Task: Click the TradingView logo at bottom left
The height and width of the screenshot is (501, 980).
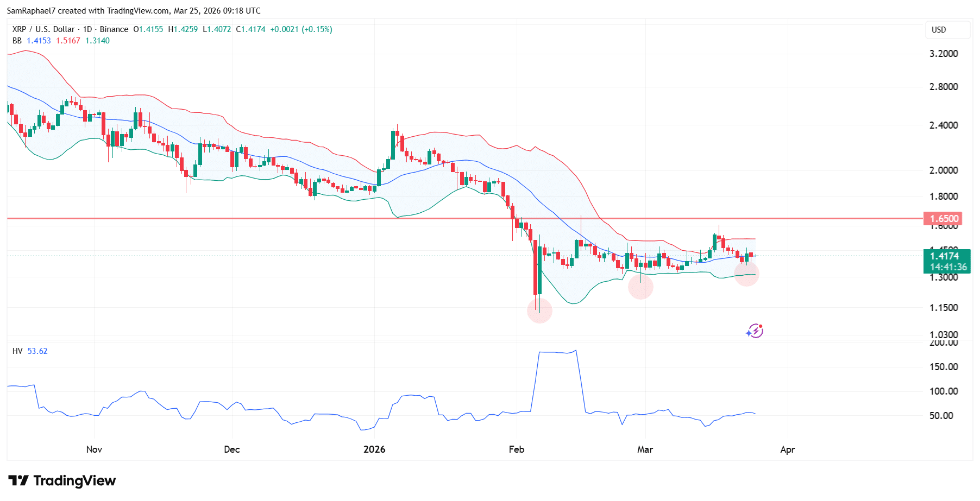Action: (x=62, y=481)
